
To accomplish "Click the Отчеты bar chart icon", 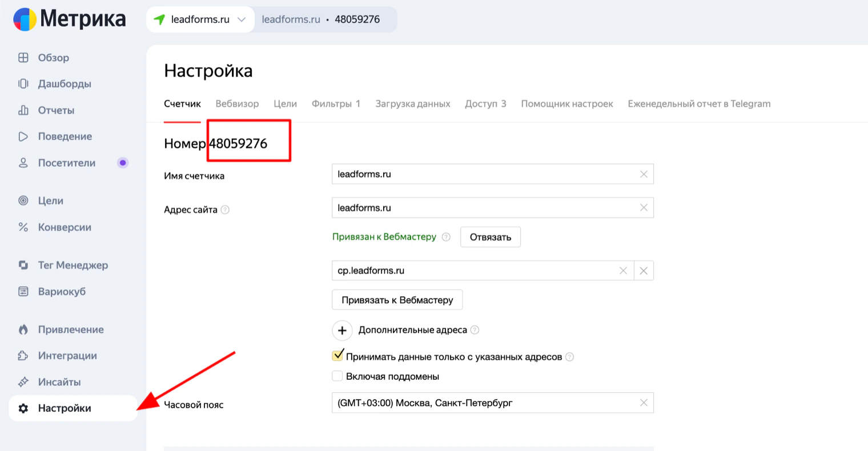I will click(23, 110).
